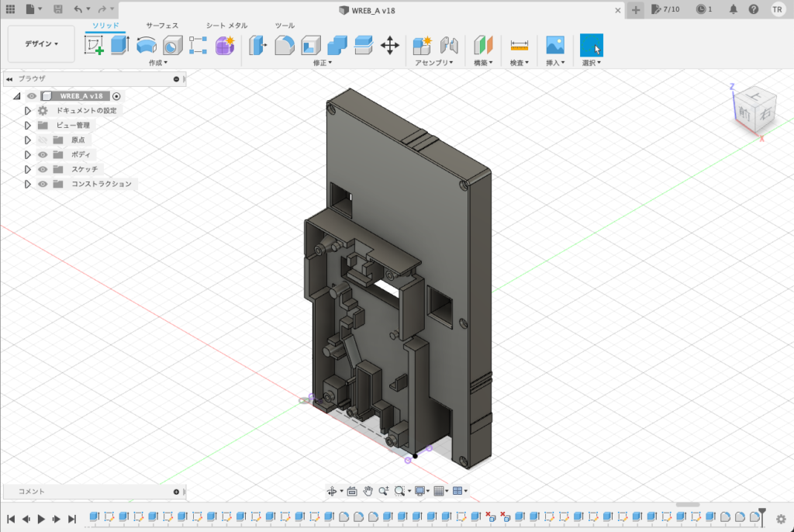Open the 修正 menu
The width and height of the screenshot is (794, 532).
coord(323,63)
